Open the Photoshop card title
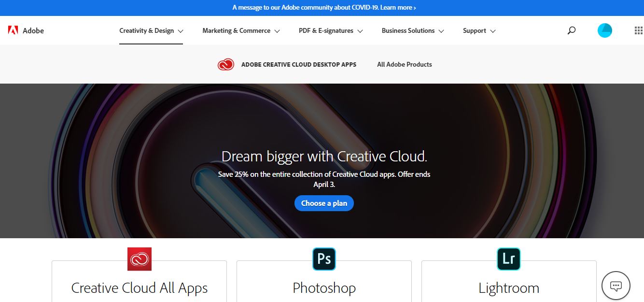Image resolution: width=644 pixels, height=302 pixels. (324, 288)
